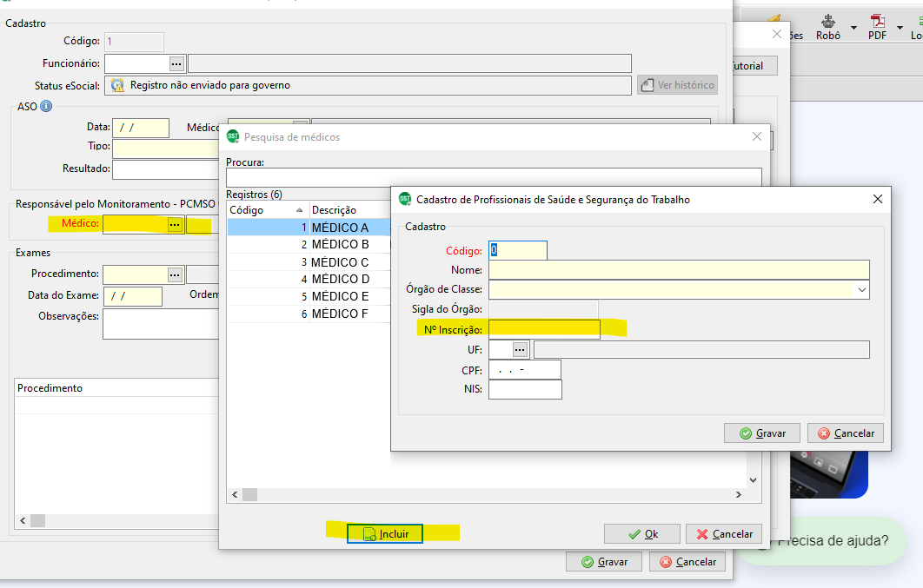Select MÉDICO D row
This screenshot has height=588, width=923.
309,280
